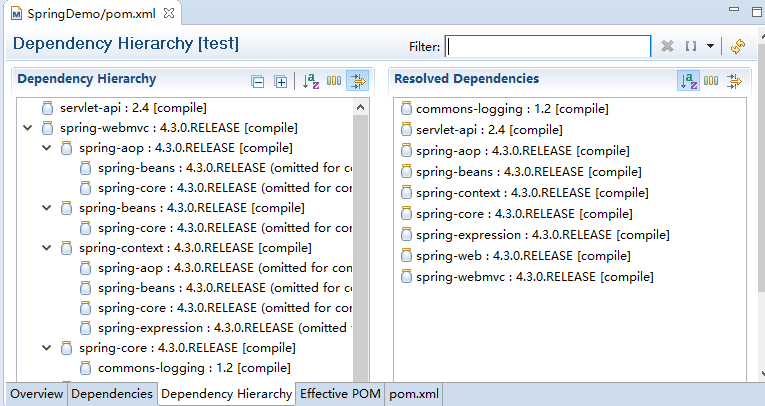This screenshot has width=765, height=406.
Task: Open the pom.xml source tab
Action: [x=414, y=394]
